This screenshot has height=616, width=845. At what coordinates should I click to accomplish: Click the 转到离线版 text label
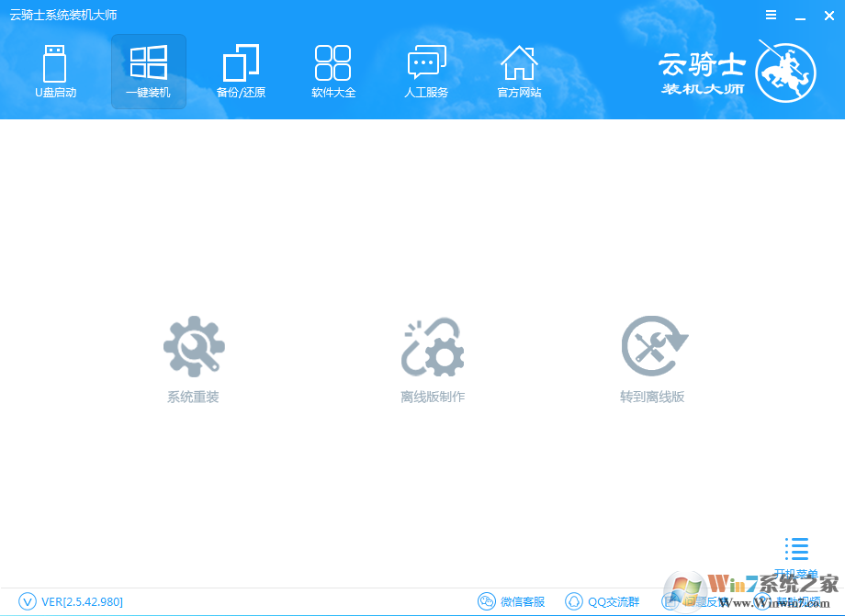tap(652, 397)
